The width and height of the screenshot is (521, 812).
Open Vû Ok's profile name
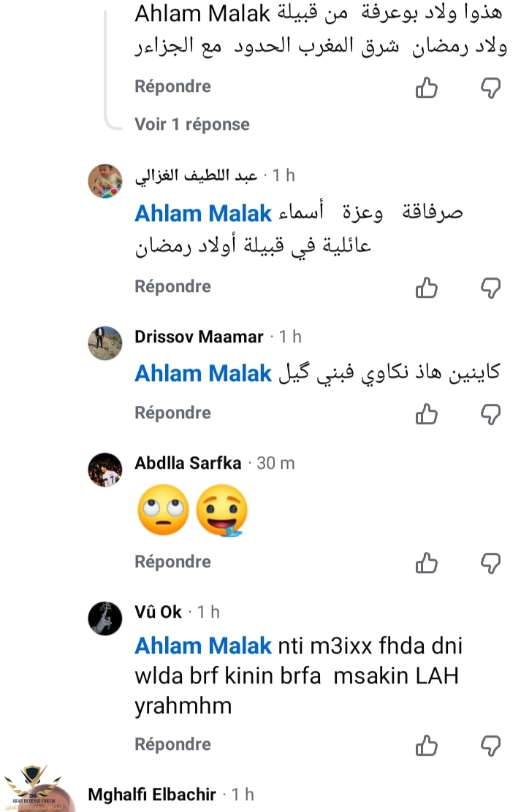pyautogui.click(x=158, y=611)
